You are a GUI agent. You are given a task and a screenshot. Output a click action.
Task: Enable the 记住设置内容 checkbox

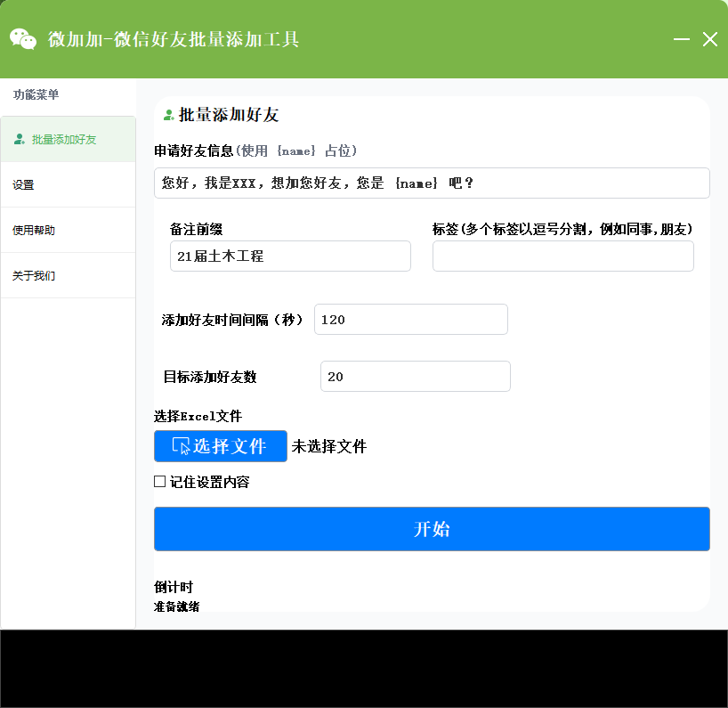click(x=160, y=482)
